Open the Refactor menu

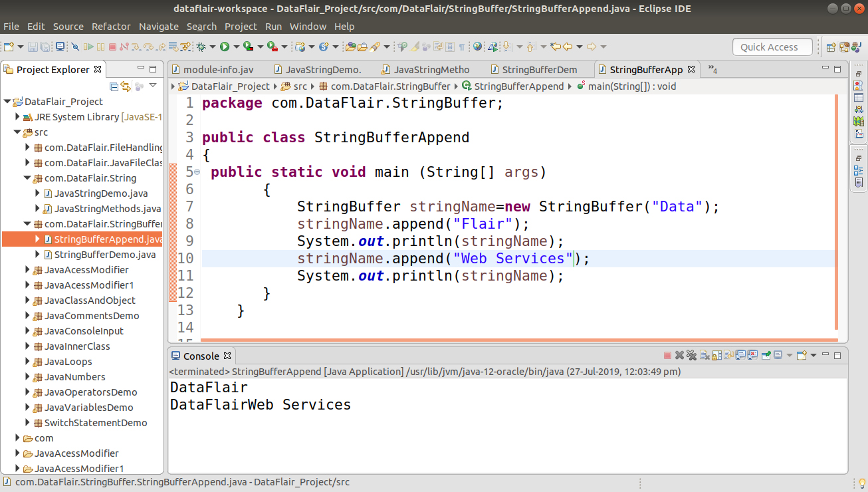(x=110, y=26)
